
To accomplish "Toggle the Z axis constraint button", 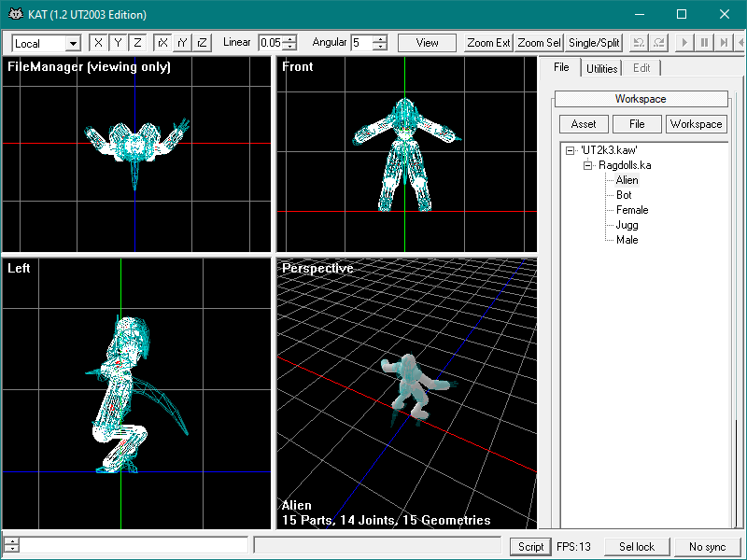I will click(137, 43).
